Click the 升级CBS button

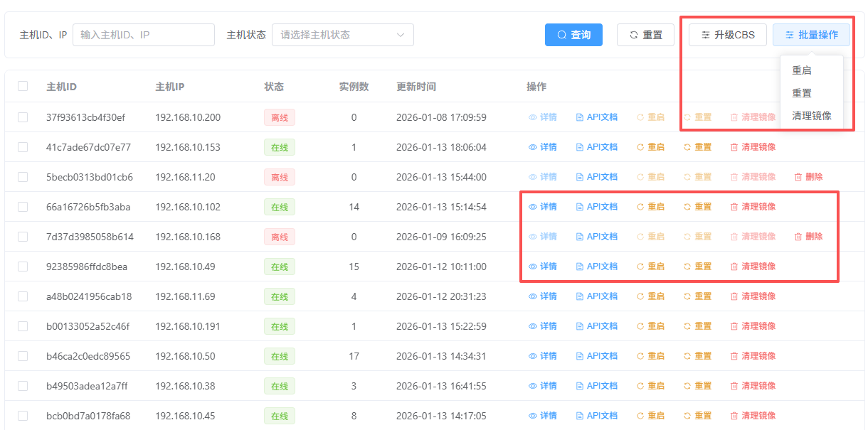point(727,35)
